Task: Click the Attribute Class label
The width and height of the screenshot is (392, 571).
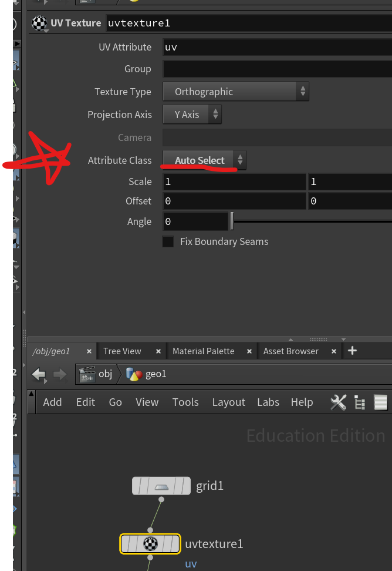Action: point(120,160)
